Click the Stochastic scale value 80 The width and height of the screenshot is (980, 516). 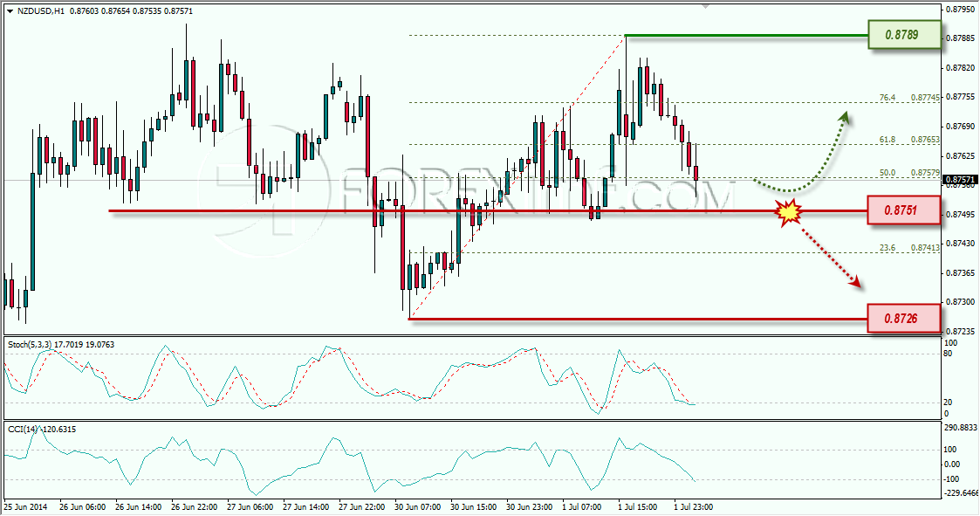coord(948,354)
